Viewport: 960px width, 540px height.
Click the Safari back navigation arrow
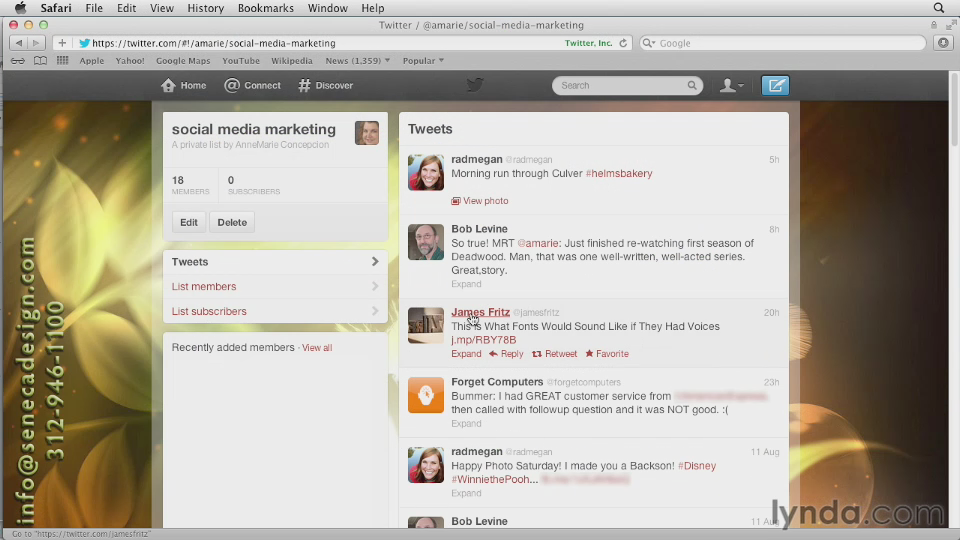click(x=19, y=43)
